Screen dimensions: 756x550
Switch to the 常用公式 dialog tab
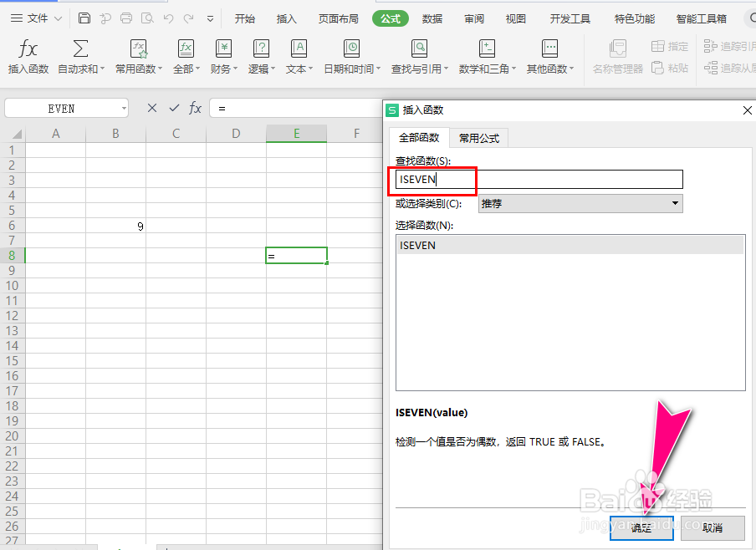478,139
